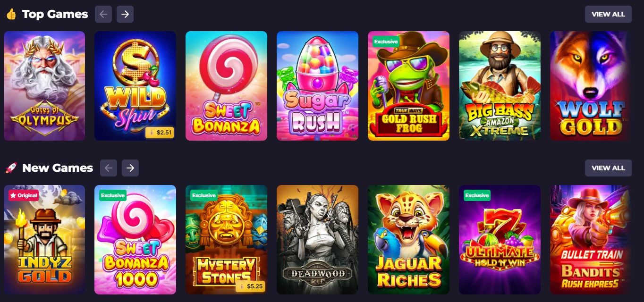View all New Games
This screenshot has width=644, height=302.
point(608,168)
